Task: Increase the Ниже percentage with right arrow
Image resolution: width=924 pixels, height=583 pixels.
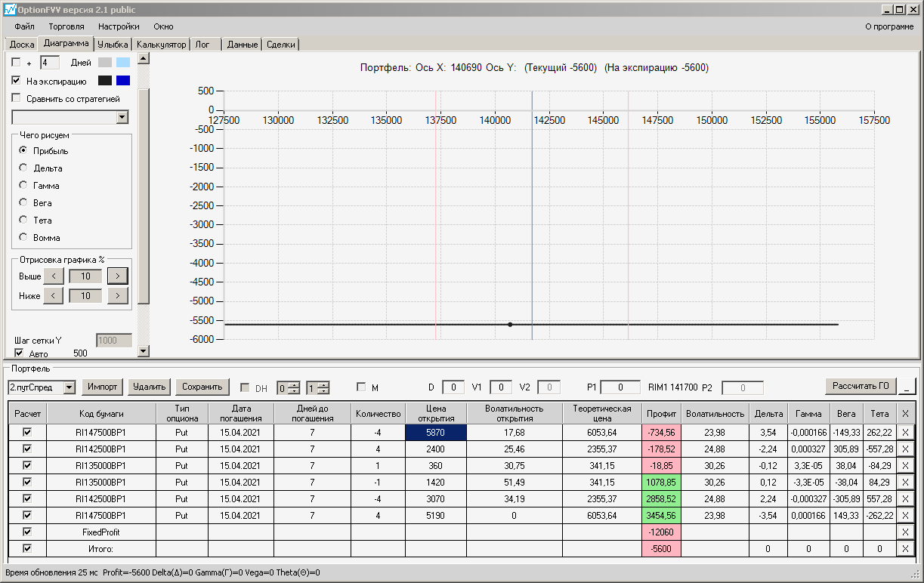Action: (x=117, y=296)
